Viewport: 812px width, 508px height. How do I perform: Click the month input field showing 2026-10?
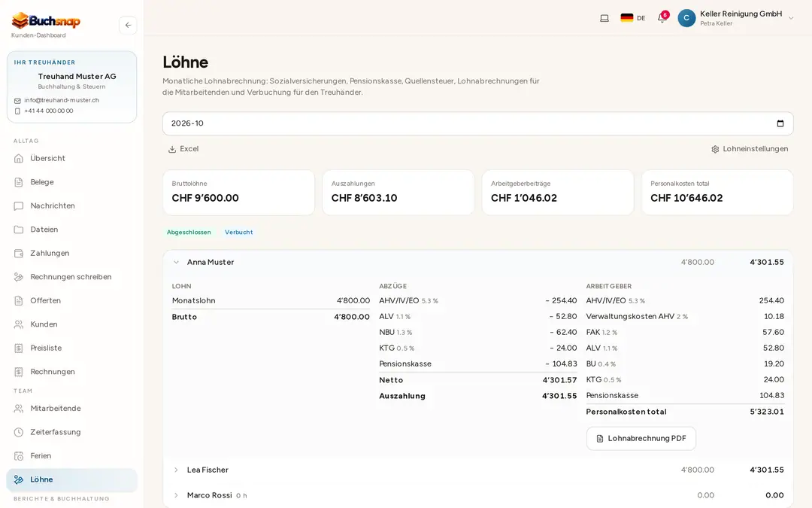(x=477, y=123)
